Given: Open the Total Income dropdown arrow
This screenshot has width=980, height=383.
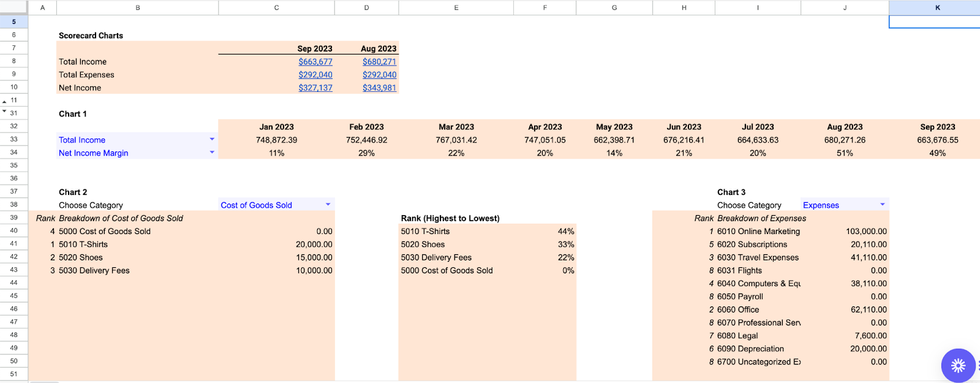Looking at the screenshot, I should [212, 140].
